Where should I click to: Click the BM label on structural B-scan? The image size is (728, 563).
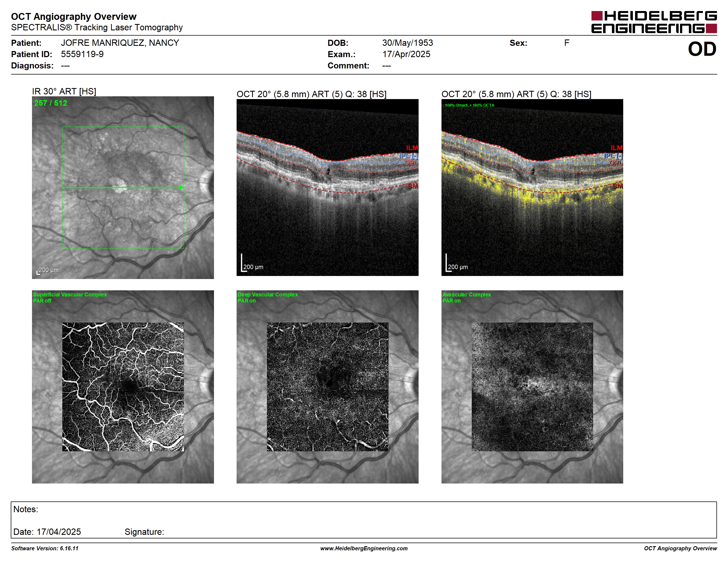pyautogui.click(x=413, y=186)
